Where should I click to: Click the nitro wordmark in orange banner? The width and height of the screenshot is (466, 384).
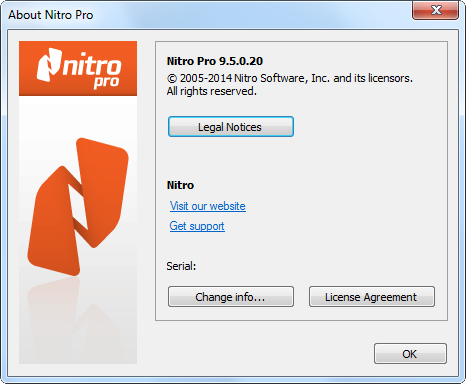click(x=92, y=65)
